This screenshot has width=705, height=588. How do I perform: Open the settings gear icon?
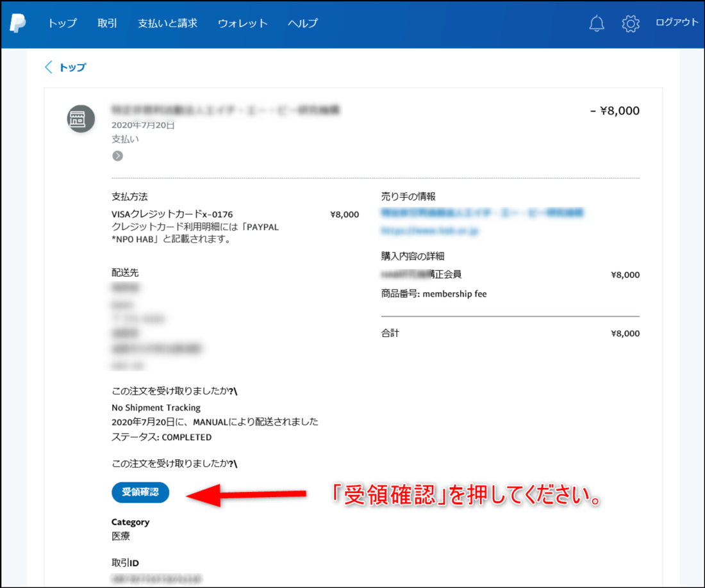630,23
